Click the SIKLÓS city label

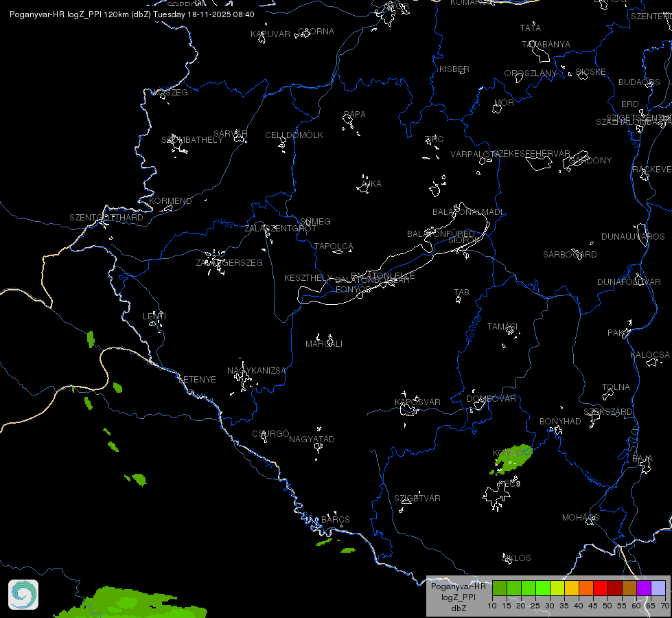tap(516, 558)
